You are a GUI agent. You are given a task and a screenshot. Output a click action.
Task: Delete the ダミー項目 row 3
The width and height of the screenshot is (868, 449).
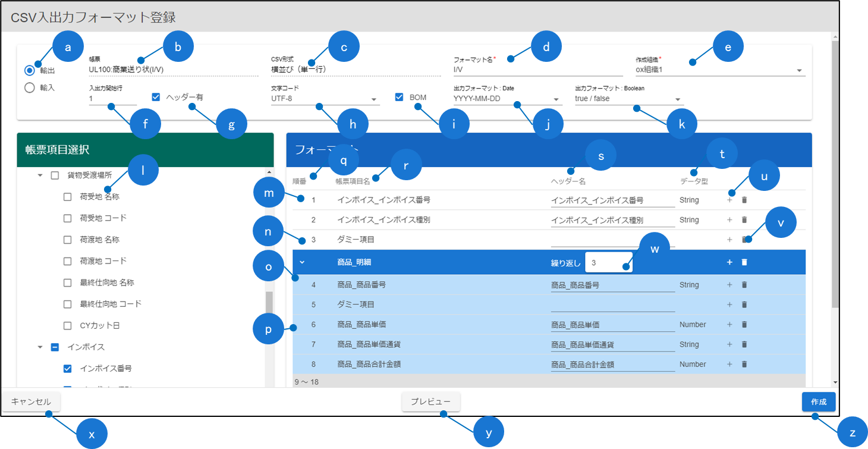tap(744, 240)
